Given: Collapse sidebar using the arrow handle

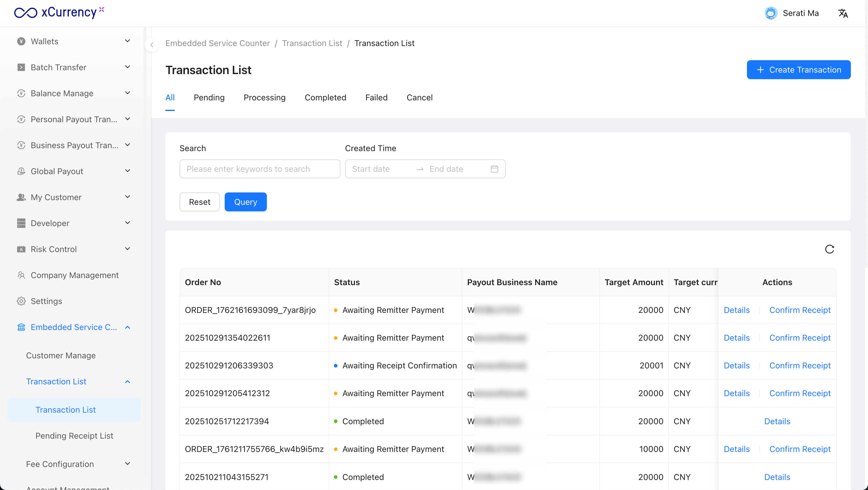Looking at the screenshot, I should [152, 45].
